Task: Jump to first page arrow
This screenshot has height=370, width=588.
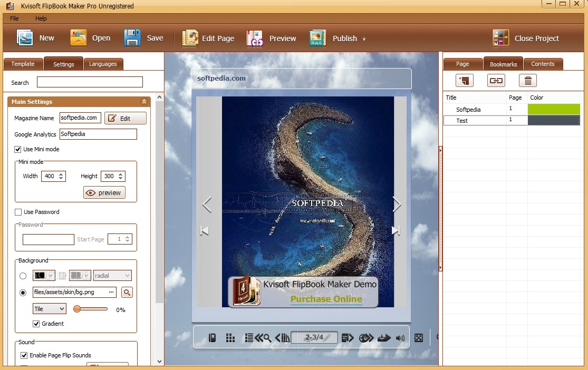Action: point(205,230)
